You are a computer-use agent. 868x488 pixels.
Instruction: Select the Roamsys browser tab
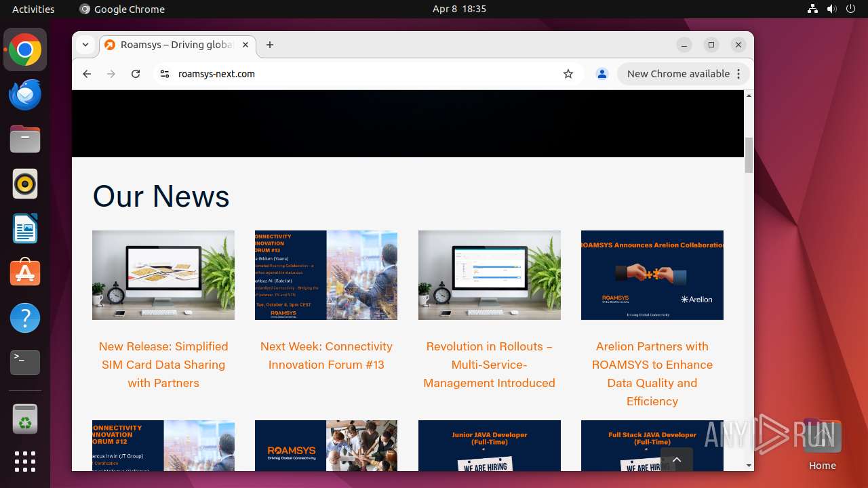[176, 45]
